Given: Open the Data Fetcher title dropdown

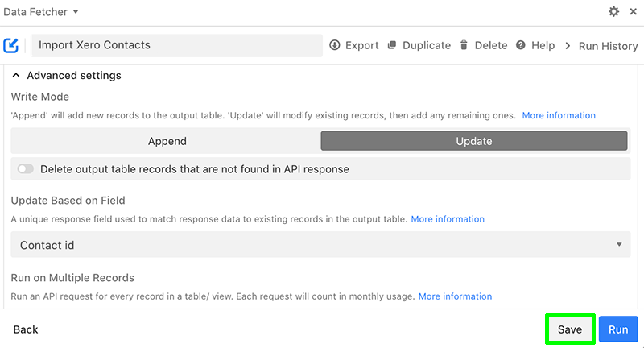Looking at the screenshot, I should tap(41, 12).
